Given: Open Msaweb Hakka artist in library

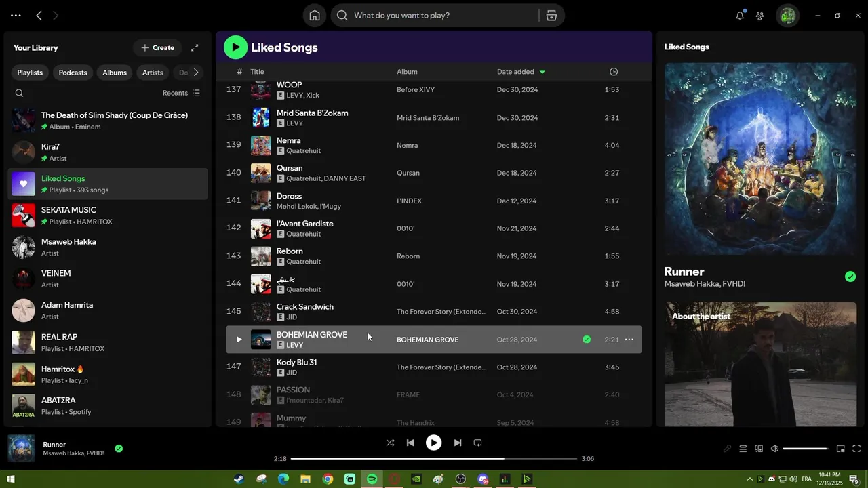Looking at the screenshot, I should [x=108, y=247].
